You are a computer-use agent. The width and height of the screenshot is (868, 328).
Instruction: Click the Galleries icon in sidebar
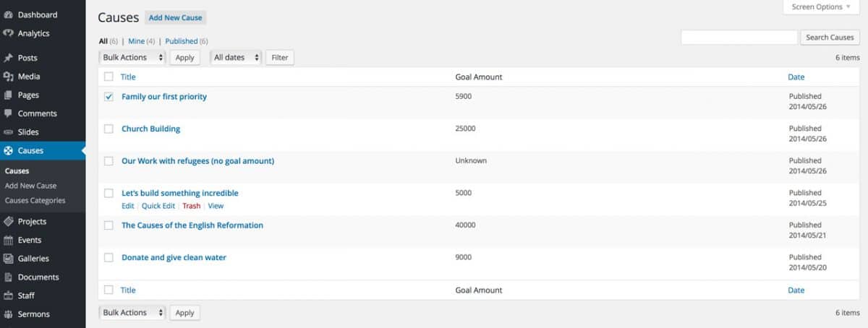8,259
